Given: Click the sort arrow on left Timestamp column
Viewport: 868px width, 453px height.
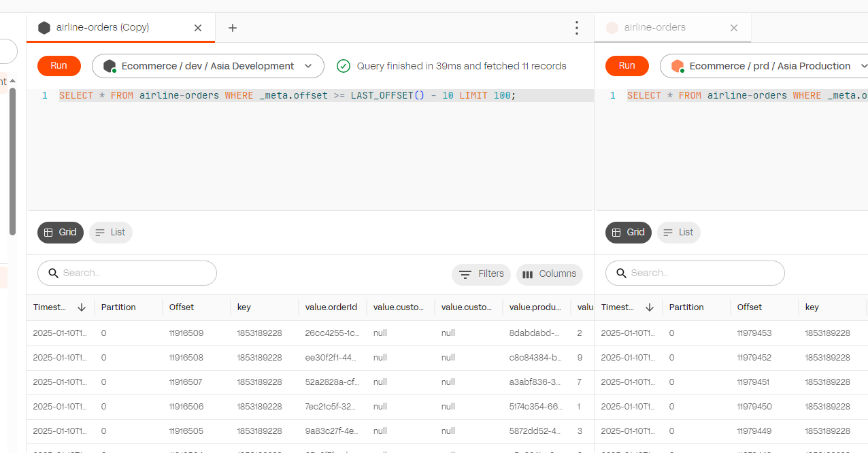Looking at the screenshot, I should pyautogui.click(x=82, y=307).
